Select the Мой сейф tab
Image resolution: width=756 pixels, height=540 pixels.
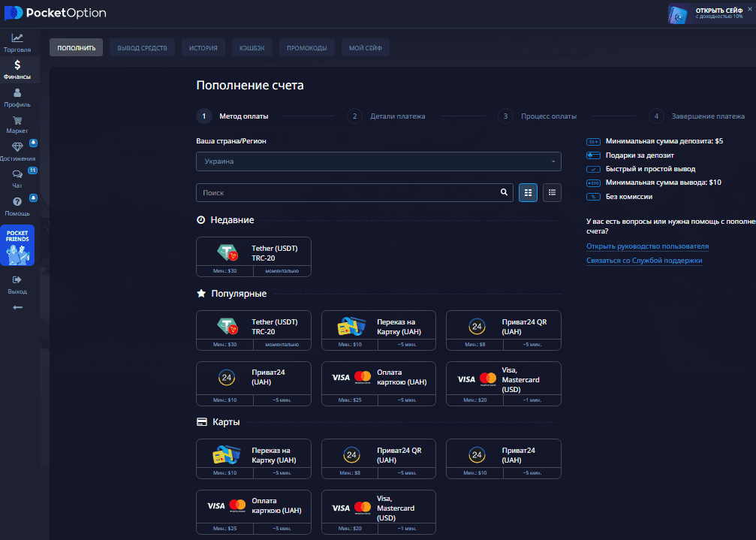click(366, 48)
